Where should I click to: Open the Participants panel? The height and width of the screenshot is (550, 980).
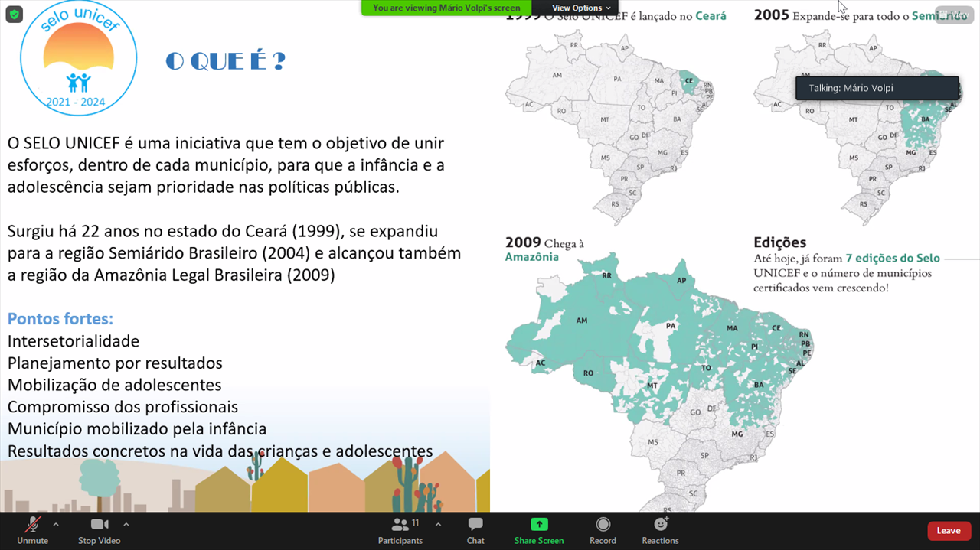[400, 530]
